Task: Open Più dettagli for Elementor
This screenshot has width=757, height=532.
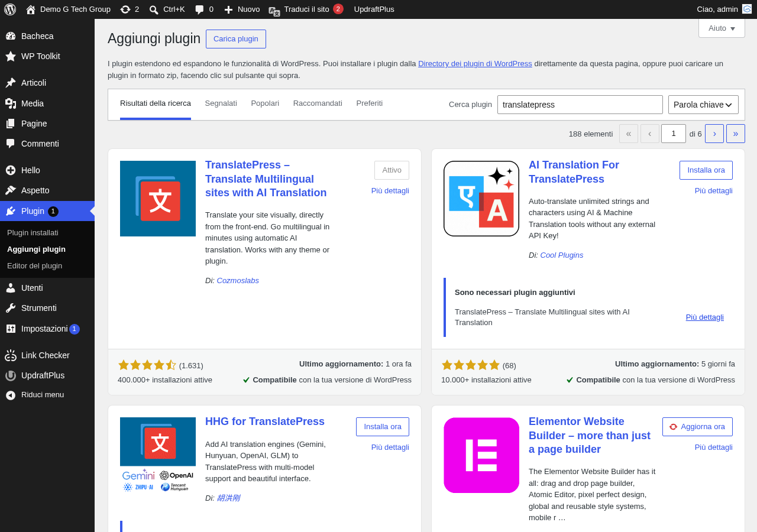Action: tap(714, 447)
